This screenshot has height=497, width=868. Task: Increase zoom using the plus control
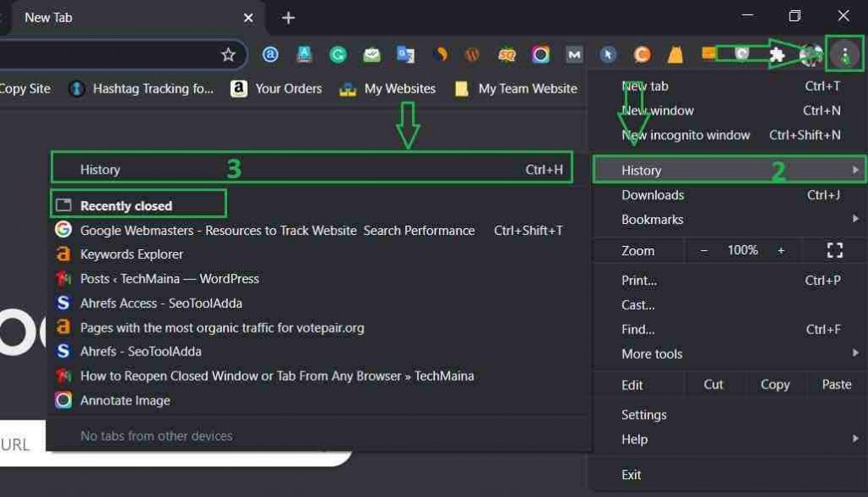pos(782,250)
